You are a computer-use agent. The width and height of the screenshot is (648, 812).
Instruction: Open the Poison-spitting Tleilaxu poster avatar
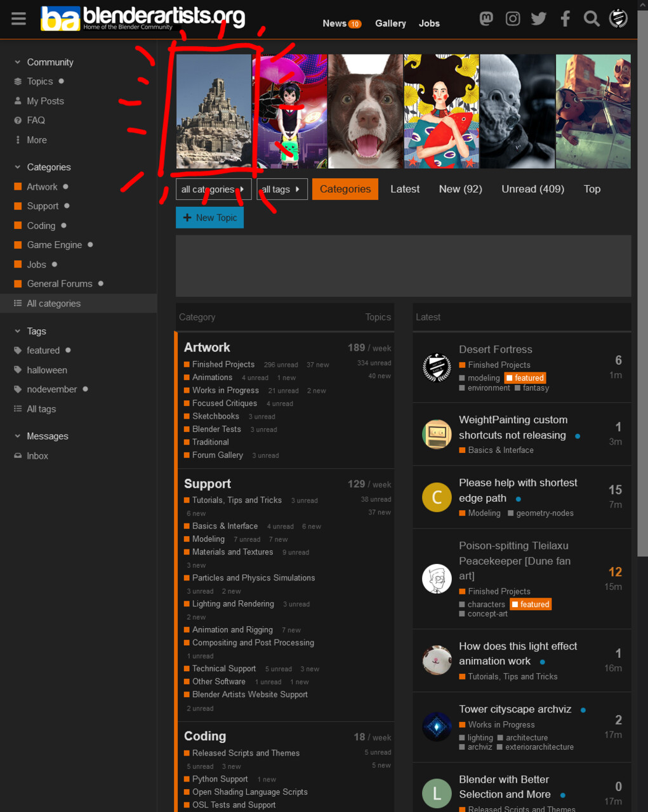(437, 579)
